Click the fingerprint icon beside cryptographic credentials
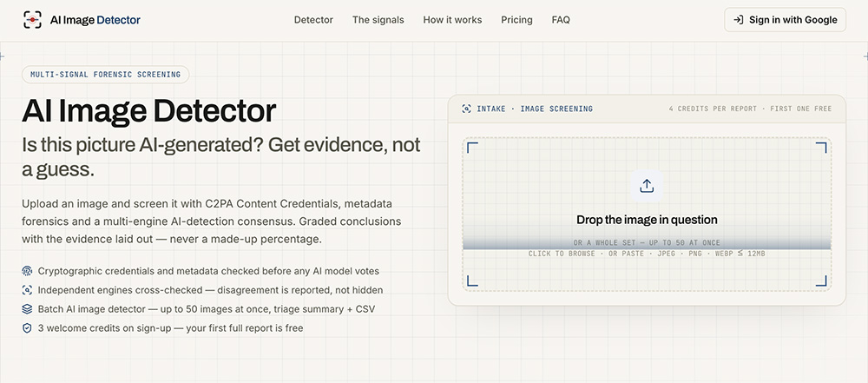868x383 pixels. point(27,271)
